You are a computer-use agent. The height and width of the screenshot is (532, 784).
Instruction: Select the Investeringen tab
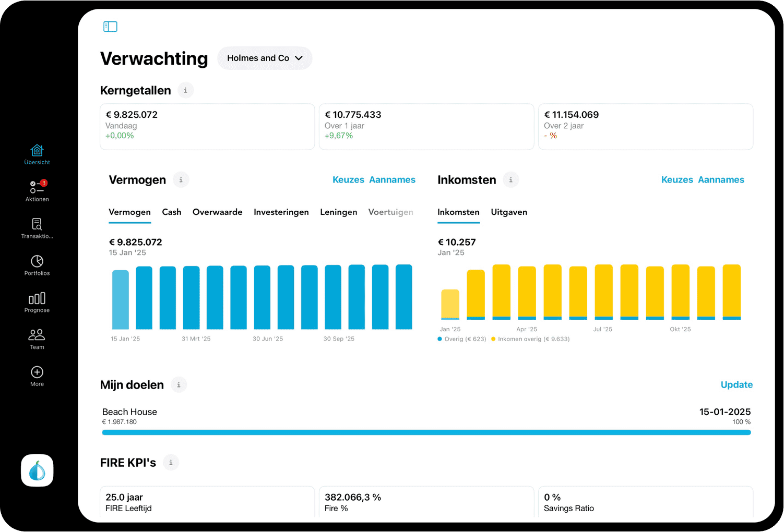point(281,212)
